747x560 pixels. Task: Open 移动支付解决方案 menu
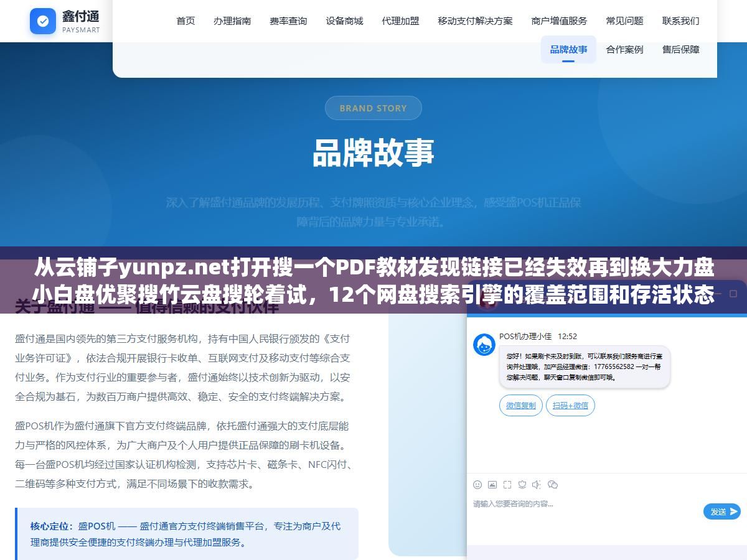point(475,21)
